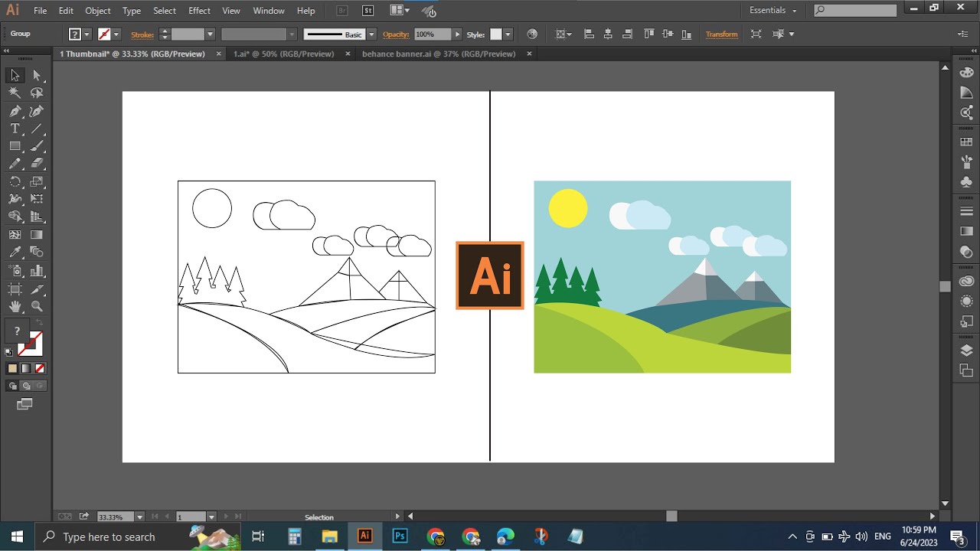Switch to the 1.ai document tab
Image resolution: width=980 pixels, height=551 pixels.
284,54
